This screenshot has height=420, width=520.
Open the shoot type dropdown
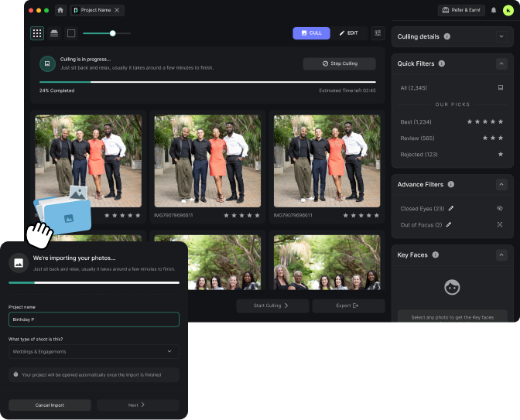[x=94, y=351]
